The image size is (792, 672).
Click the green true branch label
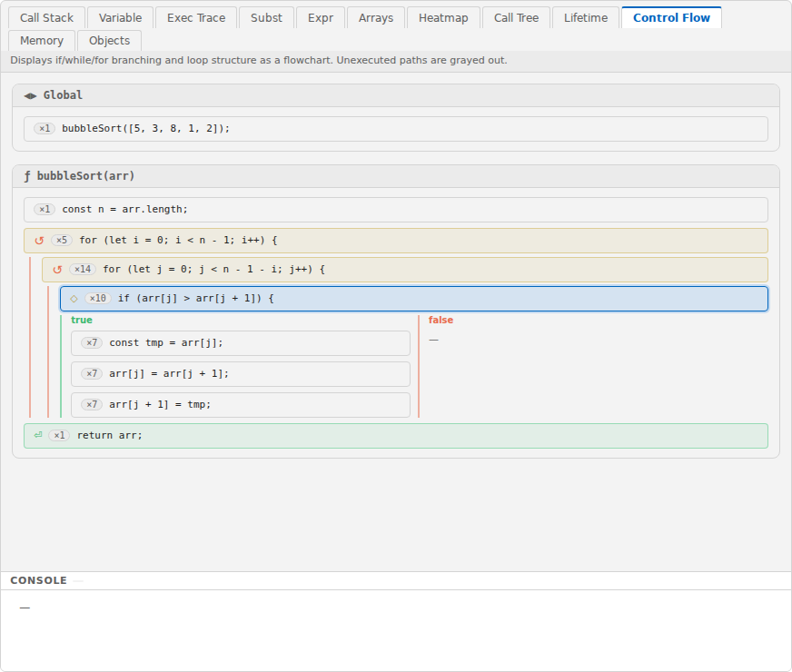(82, 320)
